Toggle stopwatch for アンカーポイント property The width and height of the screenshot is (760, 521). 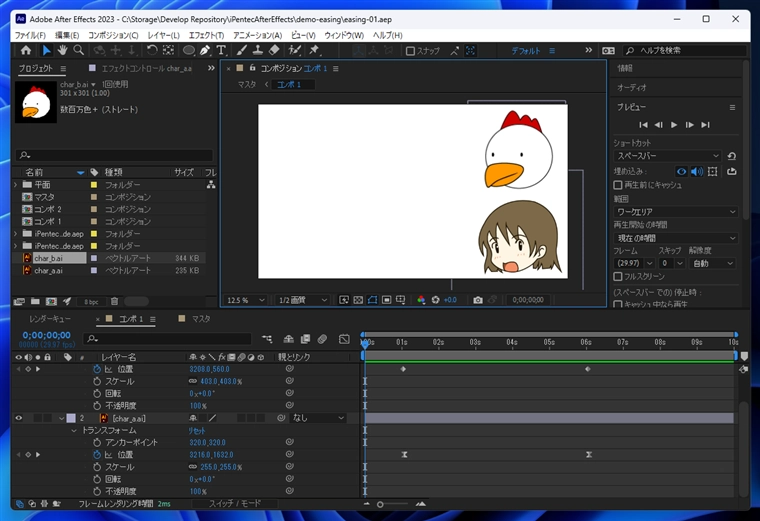point(96,442)
